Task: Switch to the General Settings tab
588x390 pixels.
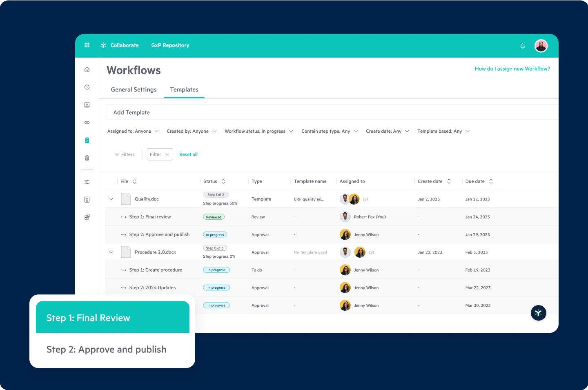Action: point(134,89)
